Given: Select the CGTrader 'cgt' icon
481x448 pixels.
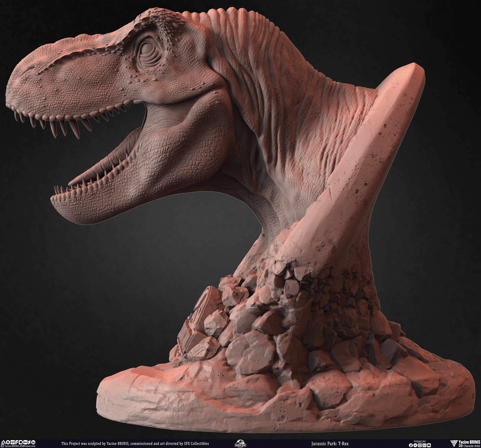Looking at the screenshot, I should point(13,442).
